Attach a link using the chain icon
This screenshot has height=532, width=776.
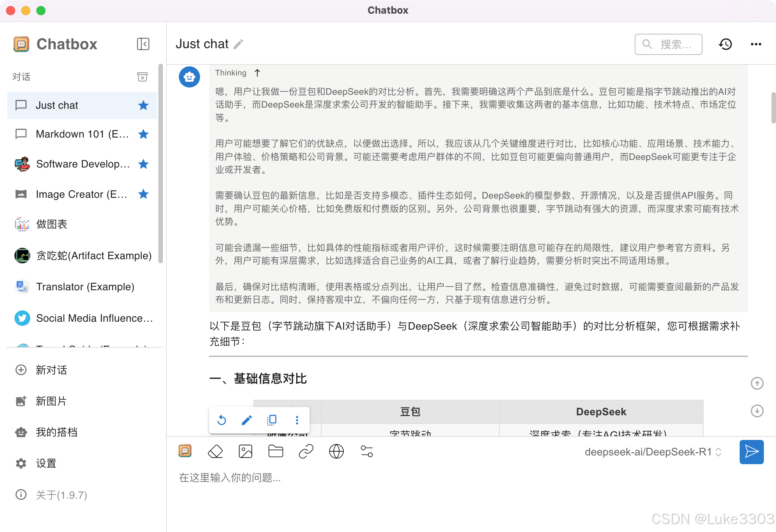(306, 451)
